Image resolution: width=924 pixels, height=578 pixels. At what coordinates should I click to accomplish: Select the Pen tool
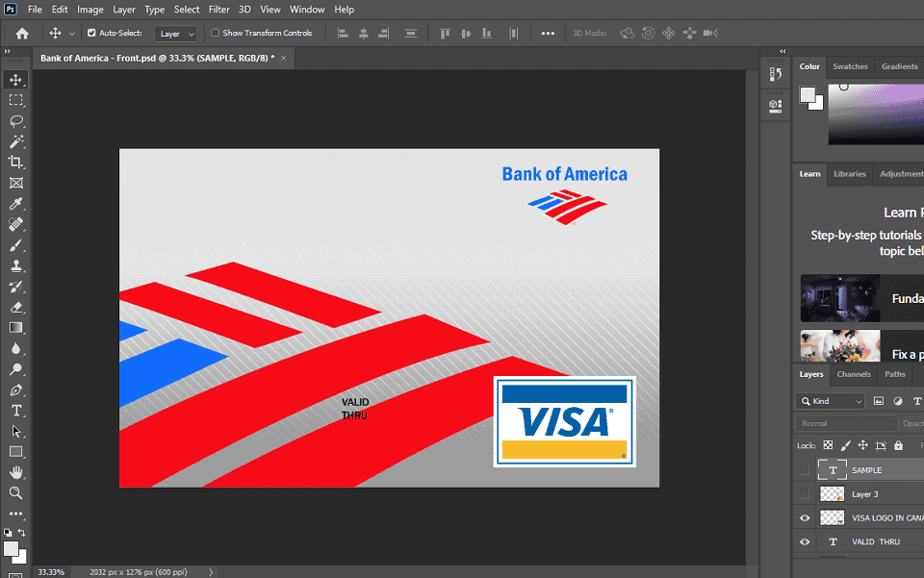[16, 390]
